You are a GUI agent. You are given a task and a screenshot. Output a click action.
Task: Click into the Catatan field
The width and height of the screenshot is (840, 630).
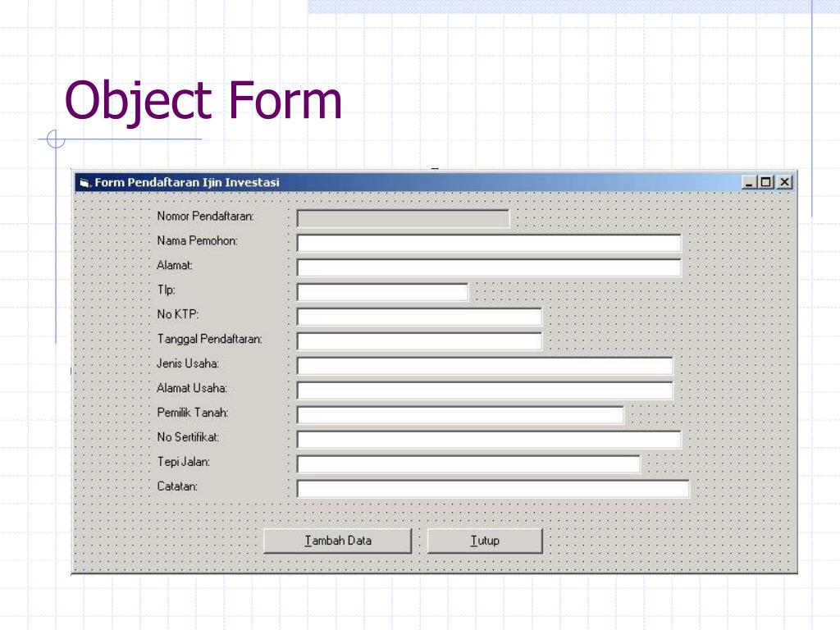pyautogui.click(x=493, y=489)
